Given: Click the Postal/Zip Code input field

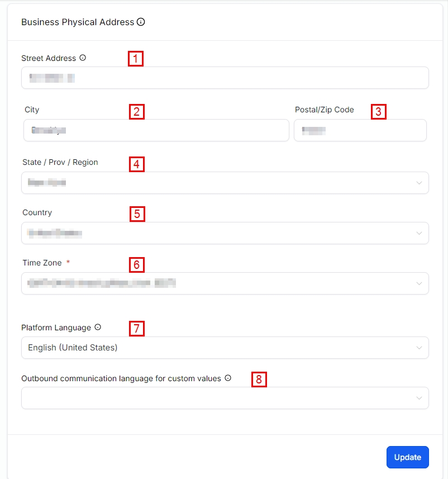Looking at the screenshot, I should pos(360,130).
